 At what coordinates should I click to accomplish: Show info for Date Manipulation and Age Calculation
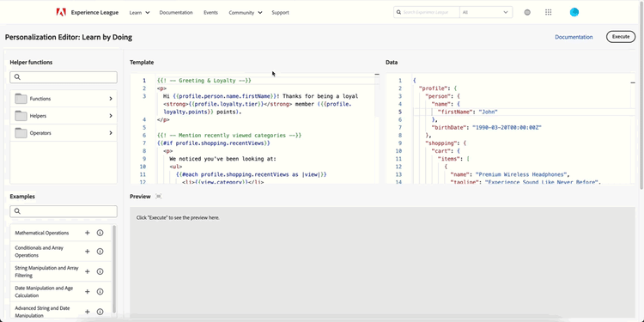tap(100, 292)
